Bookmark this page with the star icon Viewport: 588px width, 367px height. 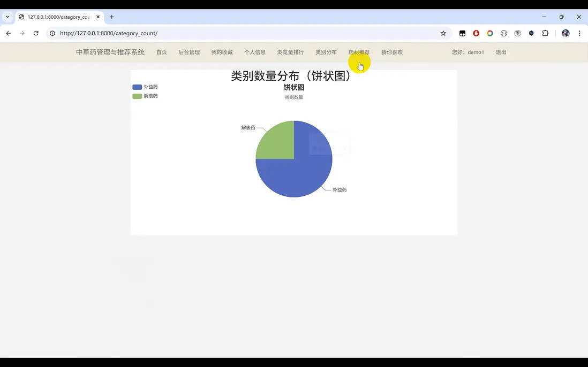[x=443, y=33]
